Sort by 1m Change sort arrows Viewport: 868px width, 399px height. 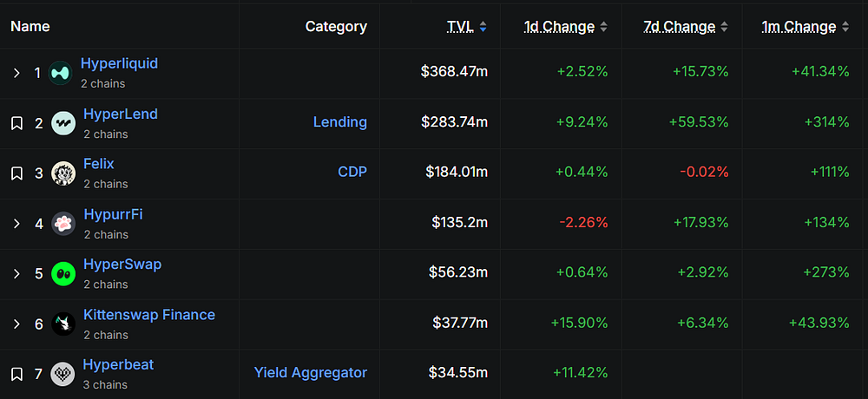point(845,27)
